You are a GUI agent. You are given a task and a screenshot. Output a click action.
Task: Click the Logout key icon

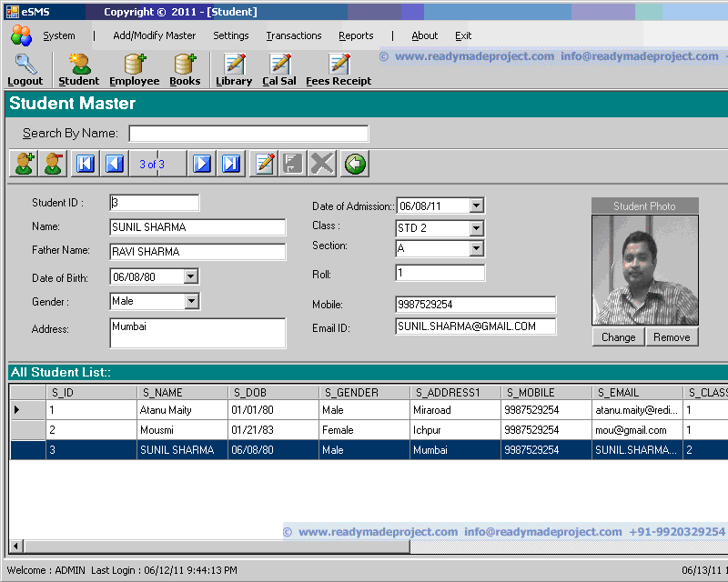(x=25, y=64)
